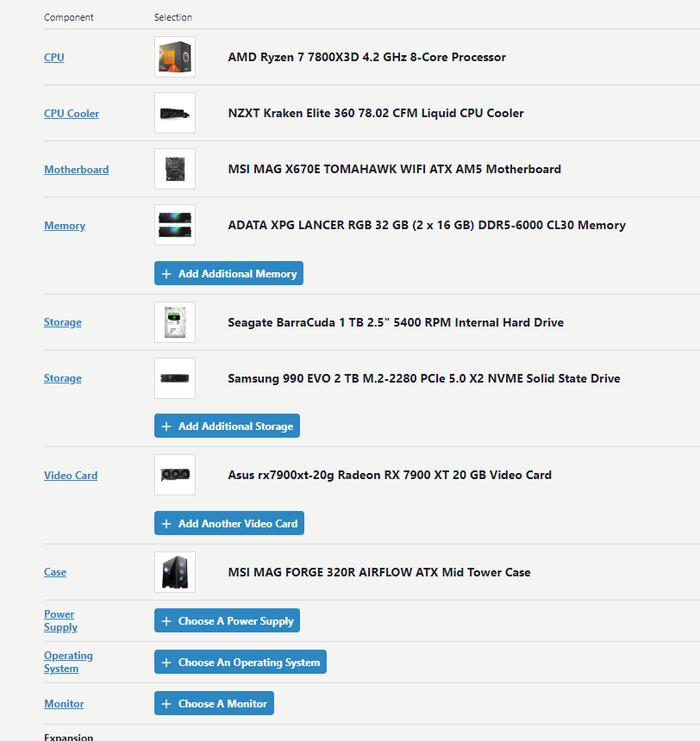Click Add Another Video Card button
The width and height of the screenshot is (700, 741).
(229, 523)
